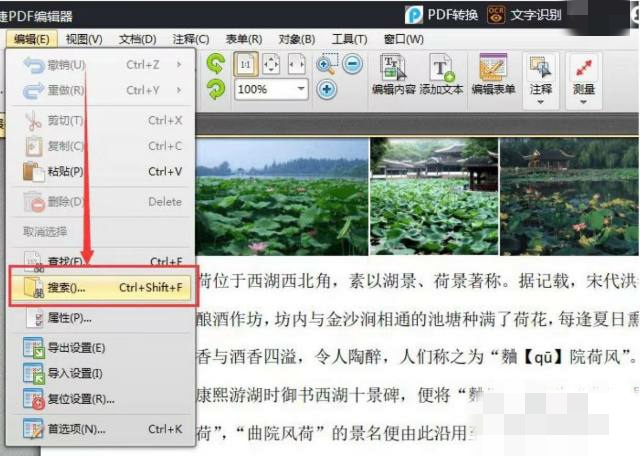Toggle the fit page view button

(x=271, y=64)
